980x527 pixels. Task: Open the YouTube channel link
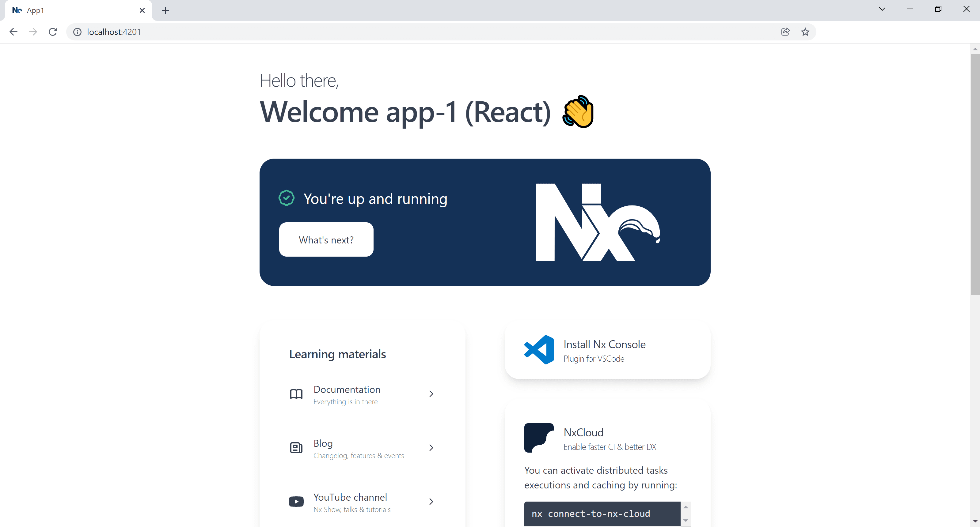[362, 502]
